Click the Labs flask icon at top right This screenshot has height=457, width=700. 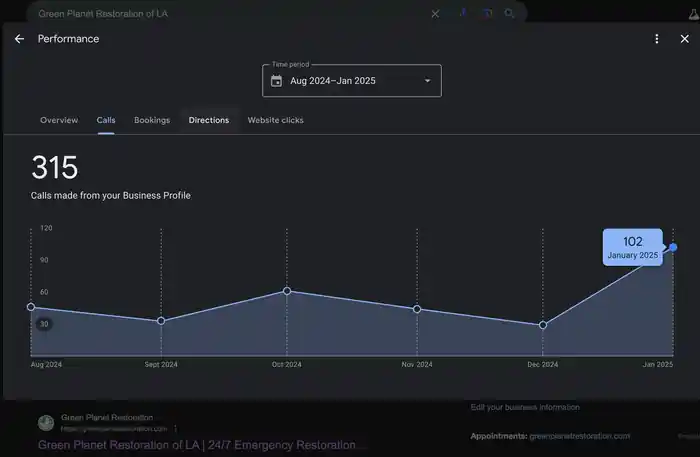coord(693,14)
